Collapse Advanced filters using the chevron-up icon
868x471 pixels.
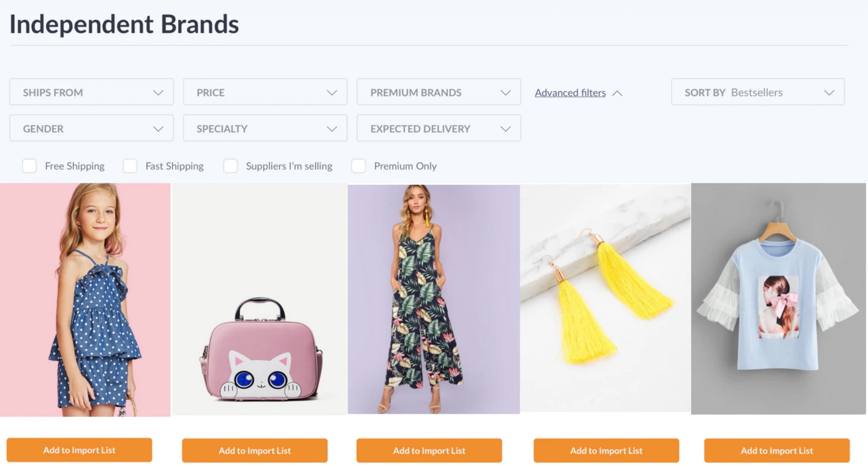[617, 93]
